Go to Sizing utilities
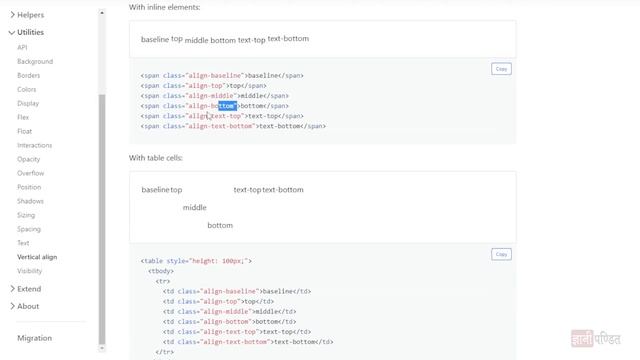Image resolution: width=640 pixels, height=360 pixels. (26, 215)
